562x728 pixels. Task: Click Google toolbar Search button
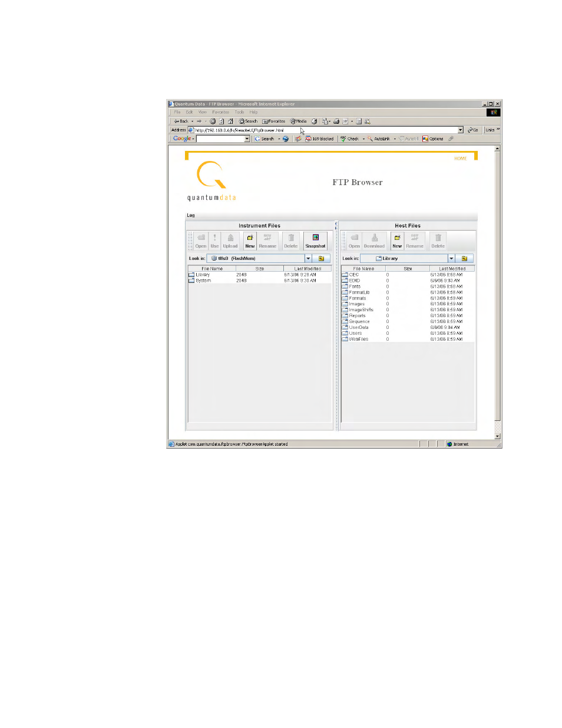pyautogui.click(x=265, y=139)
